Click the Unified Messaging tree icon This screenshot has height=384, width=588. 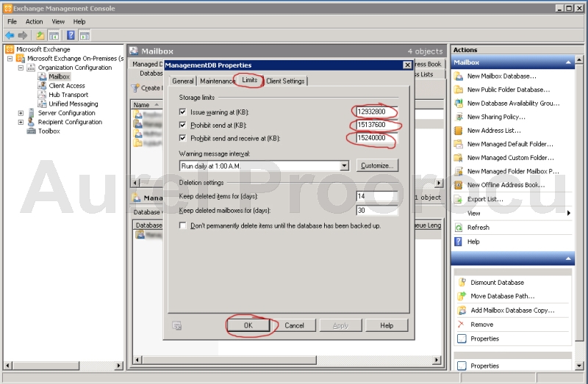click(42, 104)
